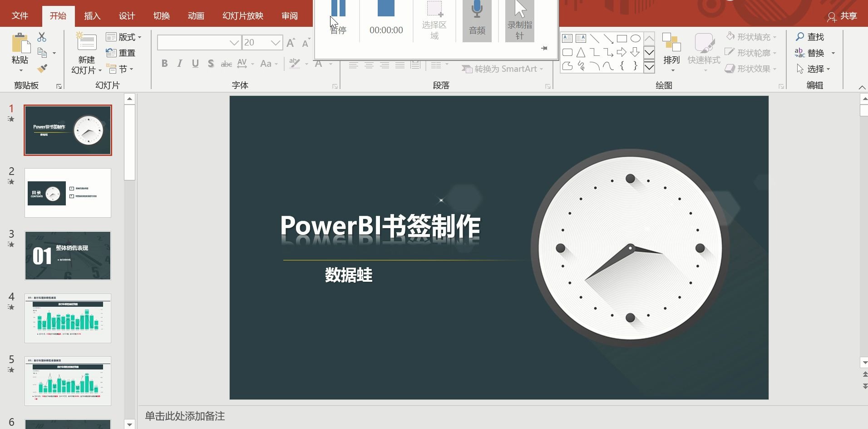Open the 选择 selection dropdown
This screenshot has height=429, width=868.
pyautogui.click(x=816, y=69)
